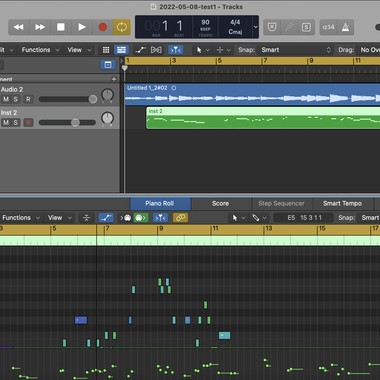380x380 pixels.
Task: Open the Piano Roll pencil tool menu
Action: click(259, 218)
